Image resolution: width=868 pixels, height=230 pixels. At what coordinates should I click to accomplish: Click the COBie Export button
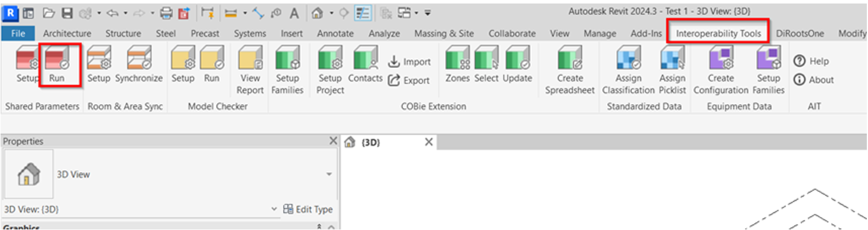coord(409,81)
